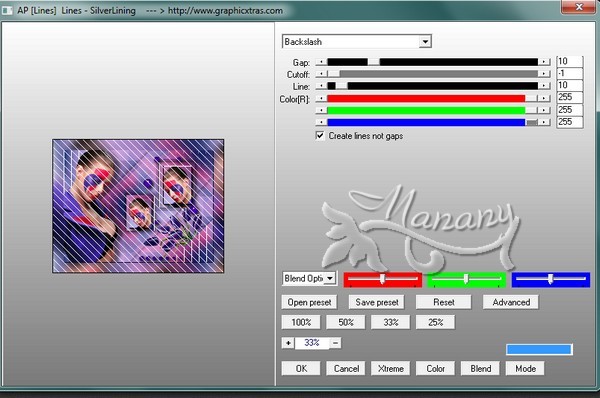
Task: Set preview zoom to 50%
Action: click(346, 322)
